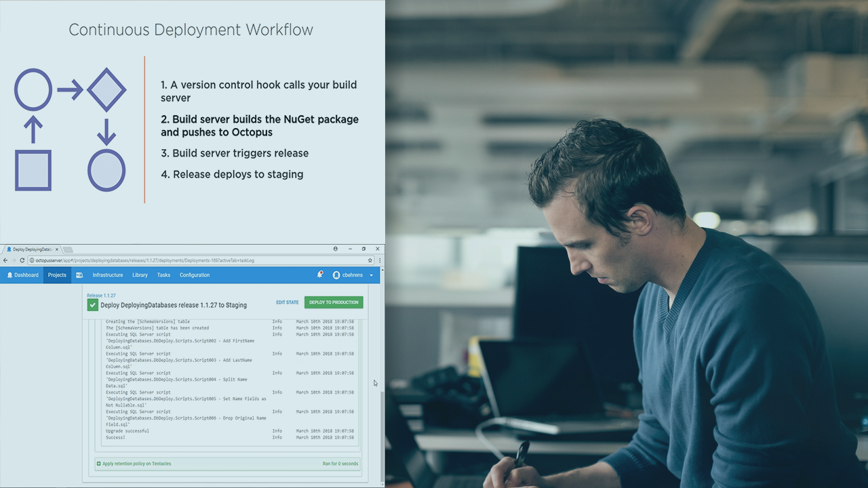The image size is (868, 488).
Task: Go back with the browser back arrow
Action: [x=5, y=260]
